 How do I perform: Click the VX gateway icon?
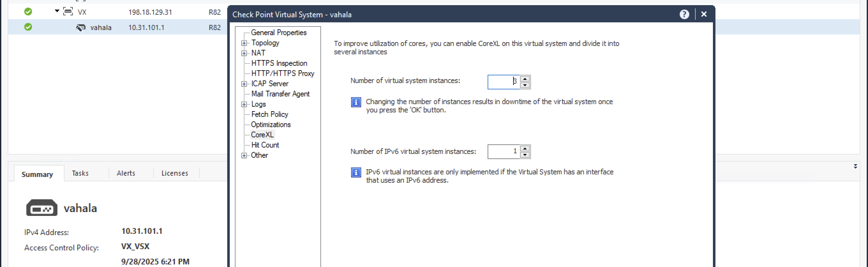[68, 12]
